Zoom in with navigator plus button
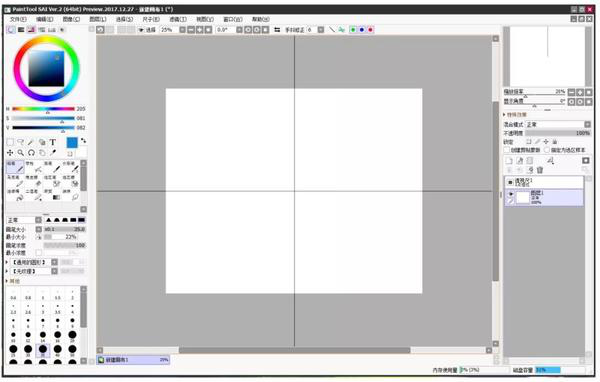 tap(580, 92)
